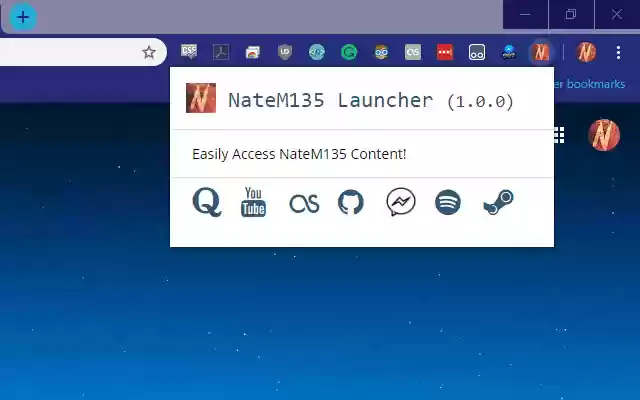Restore down the Chrome window
640x400 pixels.
571,15
